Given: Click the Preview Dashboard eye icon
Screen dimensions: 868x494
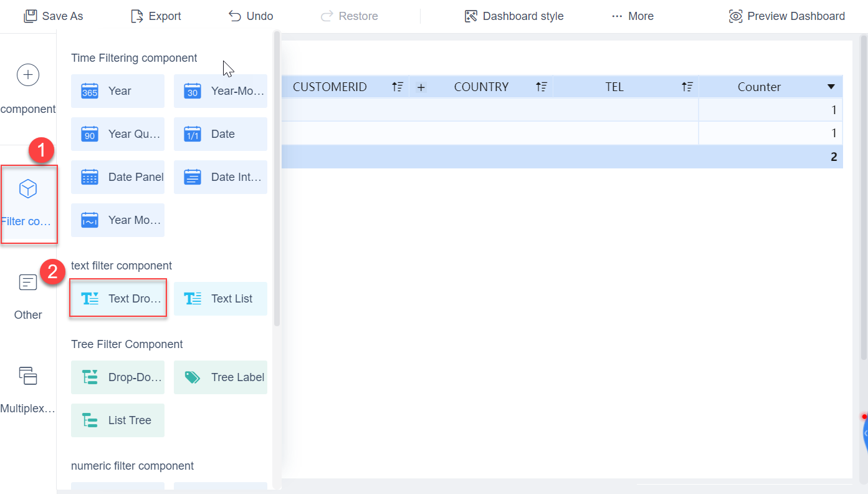Looking at the screenshot, I should point(736,16).
